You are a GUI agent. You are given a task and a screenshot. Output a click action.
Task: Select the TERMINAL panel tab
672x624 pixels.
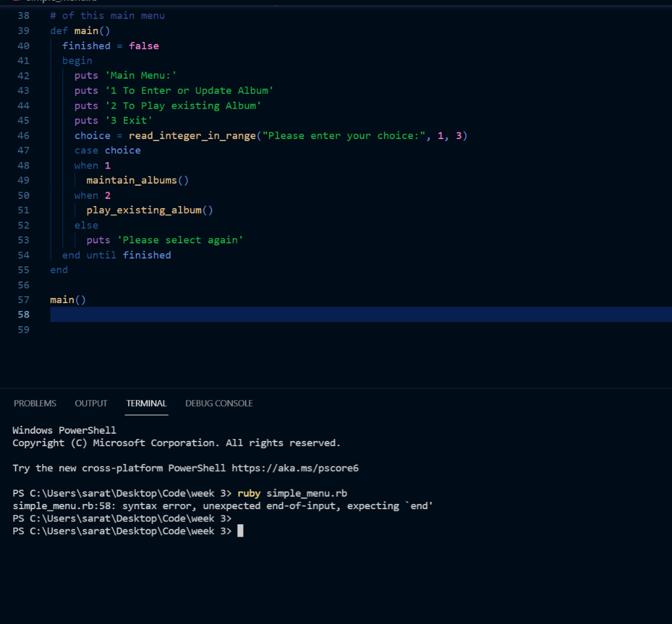click(146, 404)
